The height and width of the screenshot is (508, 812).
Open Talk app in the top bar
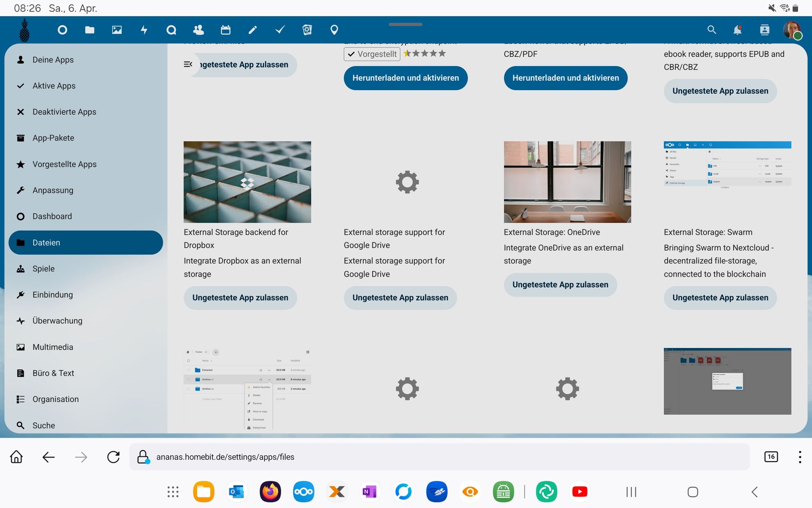point(171,30)
